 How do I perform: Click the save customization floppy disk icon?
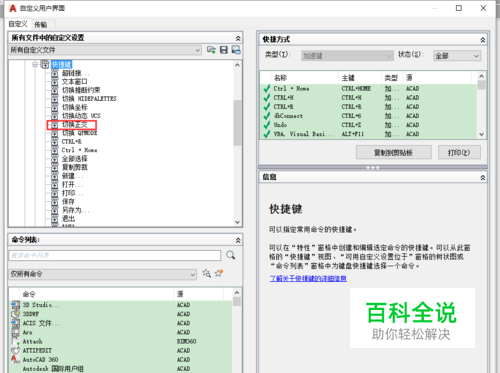224,50
